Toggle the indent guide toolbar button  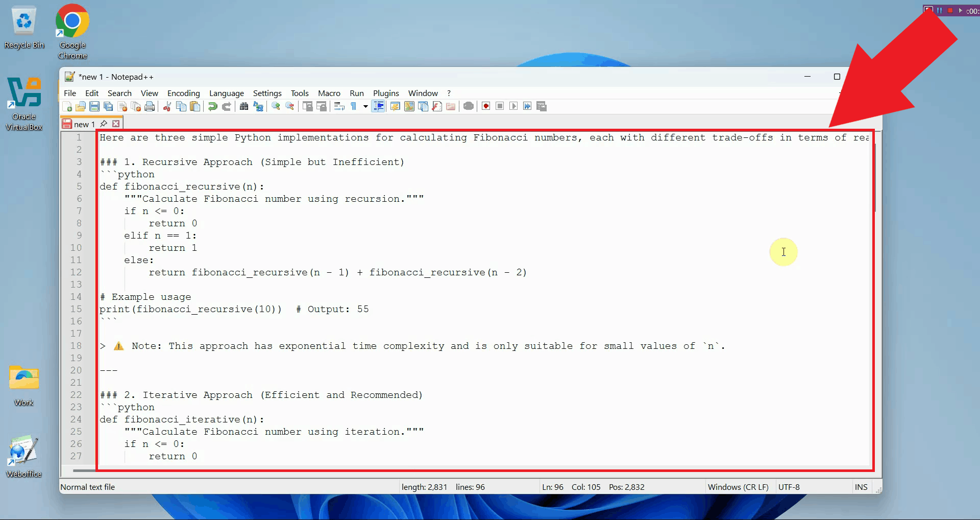point(378,106)
